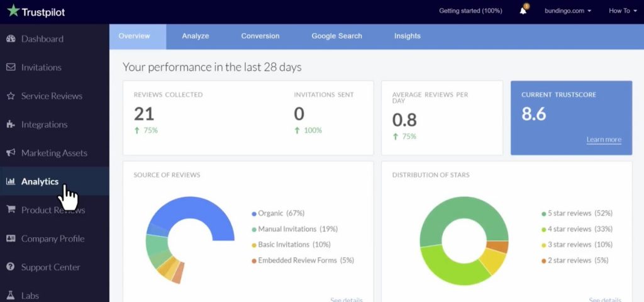Screen dimensions: 644x302
Task: Switch to the Conversion tab
Action: pos(260,36)
